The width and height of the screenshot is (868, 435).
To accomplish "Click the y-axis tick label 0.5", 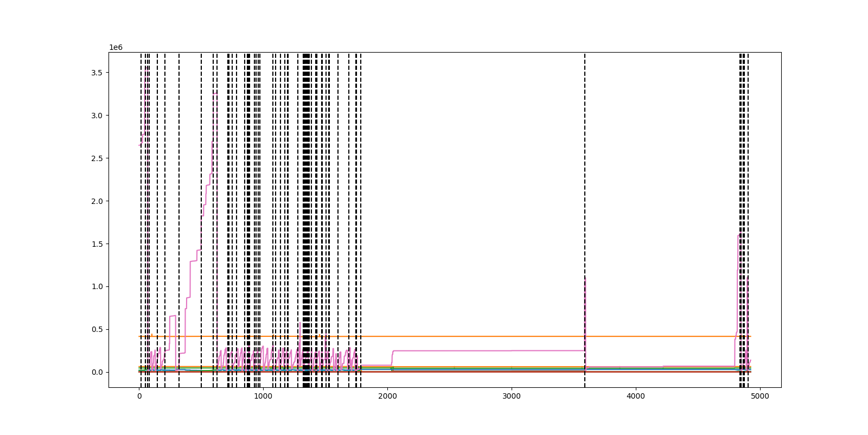I will click(x=97, y=330).
